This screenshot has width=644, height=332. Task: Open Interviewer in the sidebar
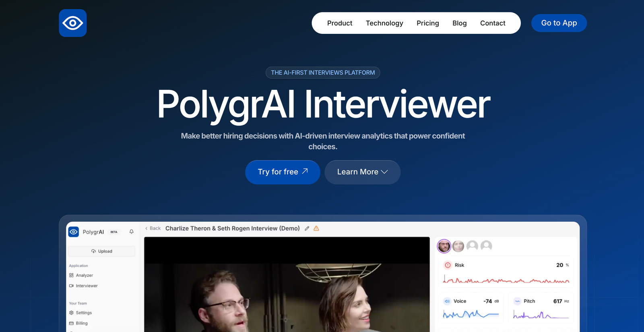(87, 286)
